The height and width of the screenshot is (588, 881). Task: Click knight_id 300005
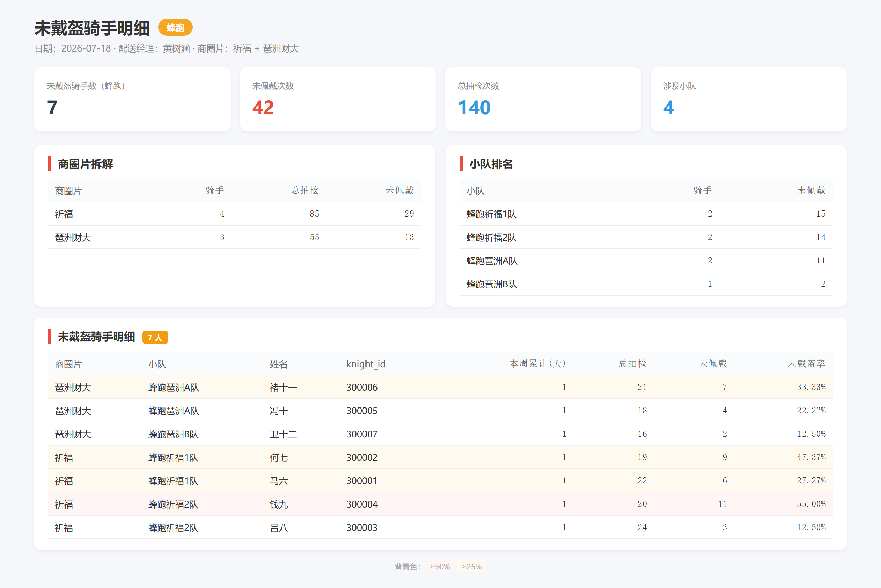362,411
